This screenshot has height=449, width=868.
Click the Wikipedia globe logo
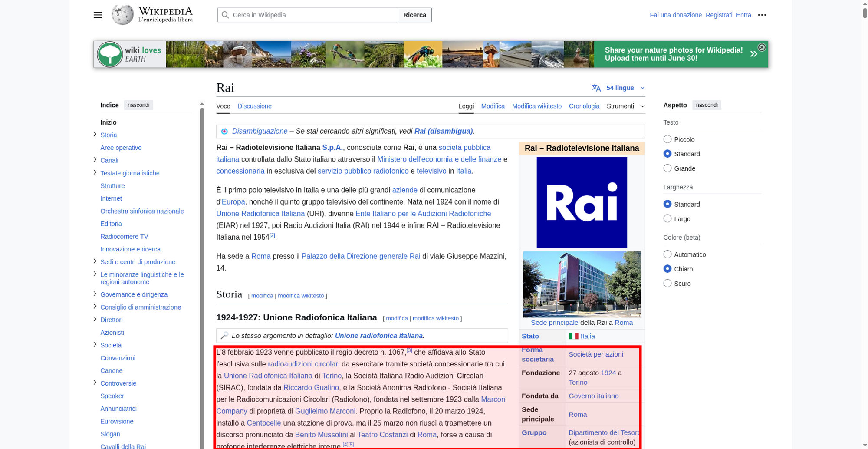(122, 15)
